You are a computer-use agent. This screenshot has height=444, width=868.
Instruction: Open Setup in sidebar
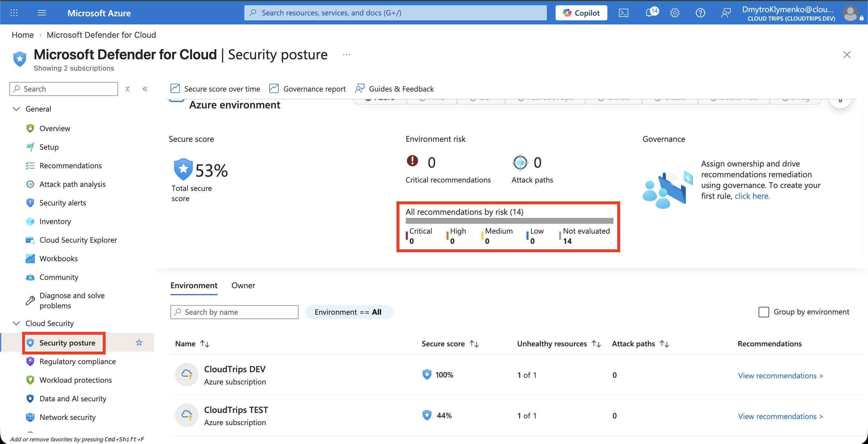[x=49, y=147]
